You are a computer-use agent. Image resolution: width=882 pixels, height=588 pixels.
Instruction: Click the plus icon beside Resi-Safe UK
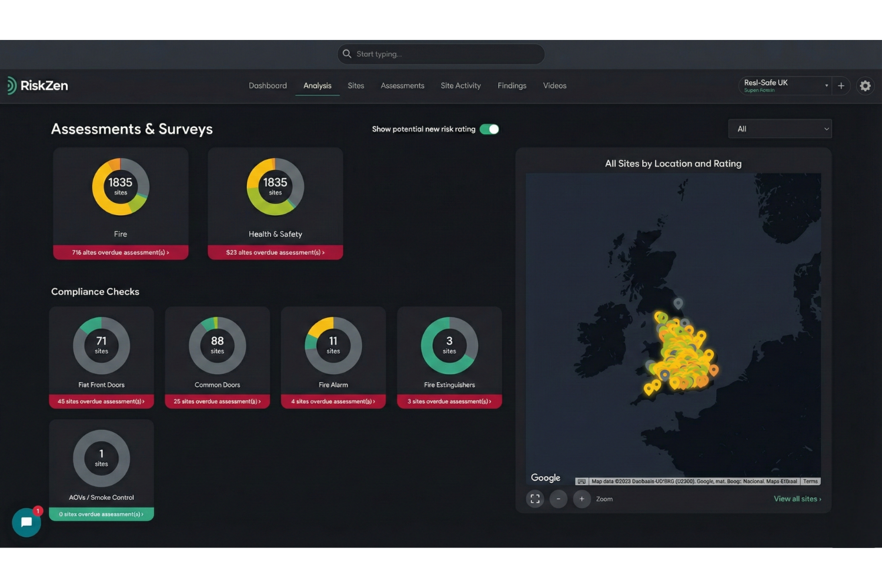point(841,86)
